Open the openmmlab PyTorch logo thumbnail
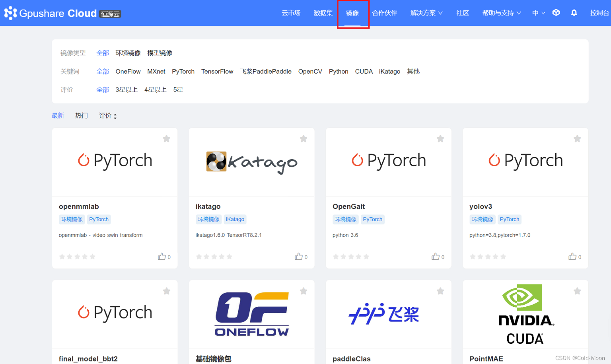This screenshot has height=364, width=611. tap(115, 161)
